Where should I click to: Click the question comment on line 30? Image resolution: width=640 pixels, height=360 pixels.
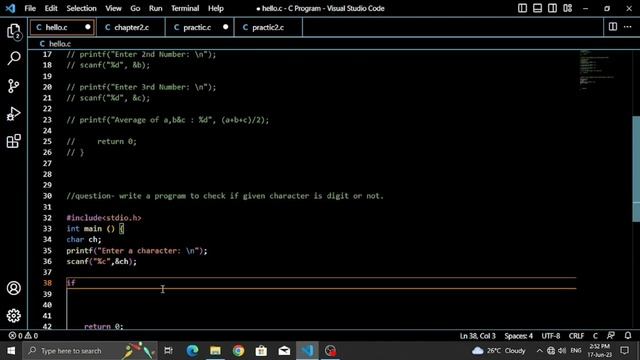(x=225, y=196)
